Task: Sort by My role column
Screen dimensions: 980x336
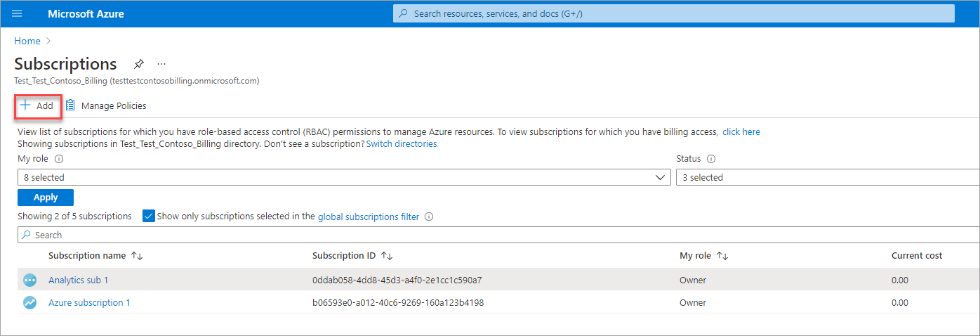Action: (722, 256)
